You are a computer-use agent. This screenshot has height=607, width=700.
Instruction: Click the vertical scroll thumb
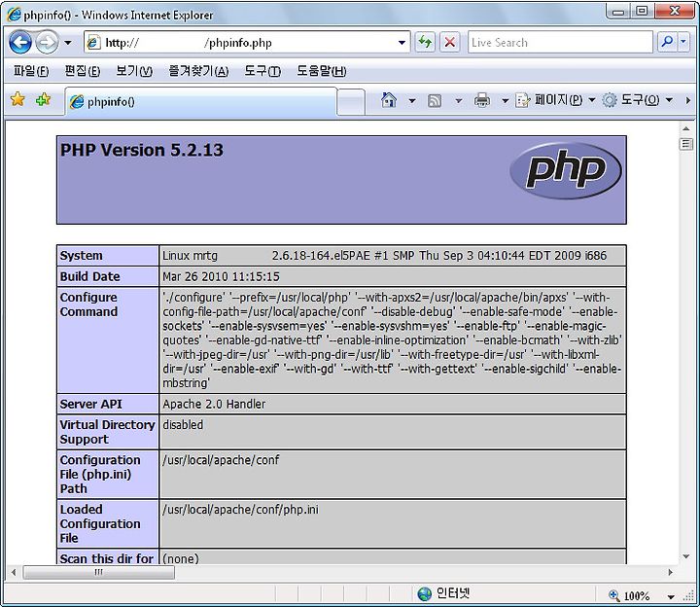pos(685,144)
